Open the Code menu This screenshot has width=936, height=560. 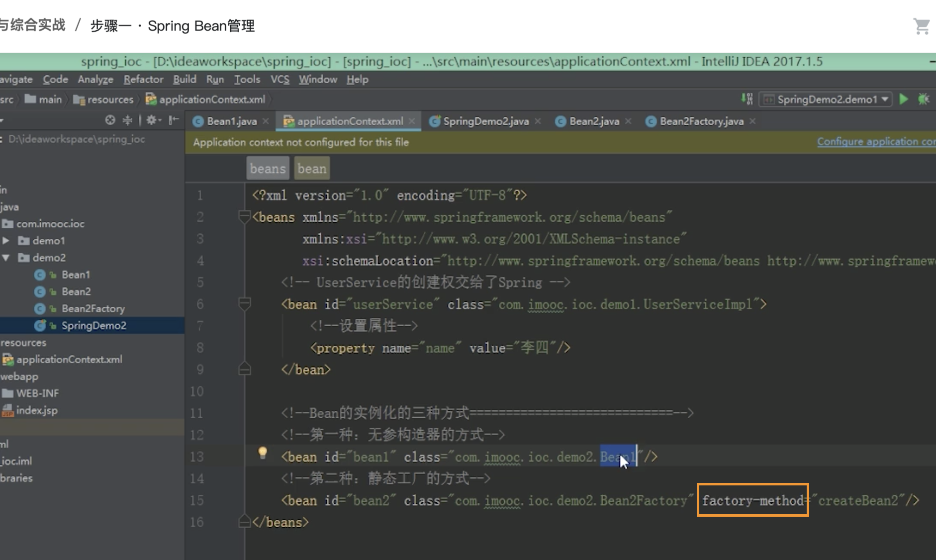click(x=55, y=80)
